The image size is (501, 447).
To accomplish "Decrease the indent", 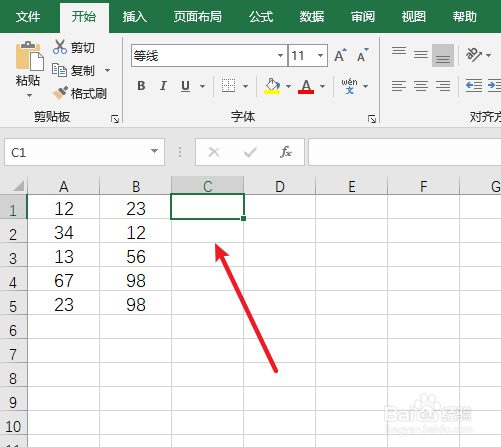I will pos(474,86).
